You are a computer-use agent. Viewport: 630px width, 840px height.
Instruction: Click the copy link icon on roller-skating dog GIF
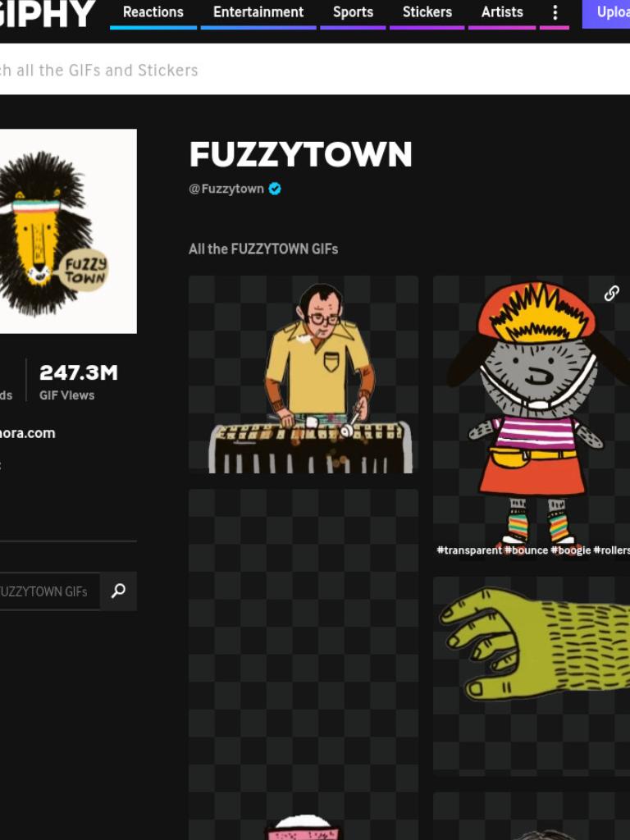coord(611,293)
